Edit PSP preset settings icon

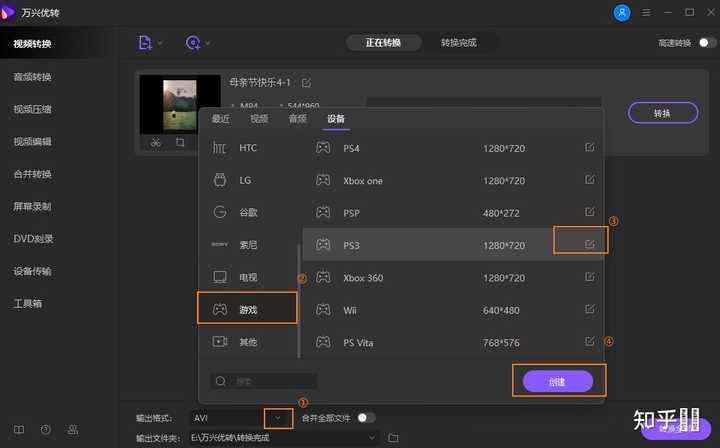590,212
